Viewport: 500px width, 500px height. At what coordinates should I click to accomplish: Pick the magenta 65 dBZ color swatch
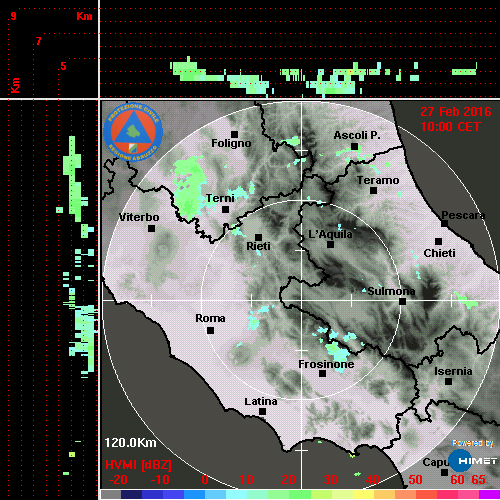click(x=489, y=494)
